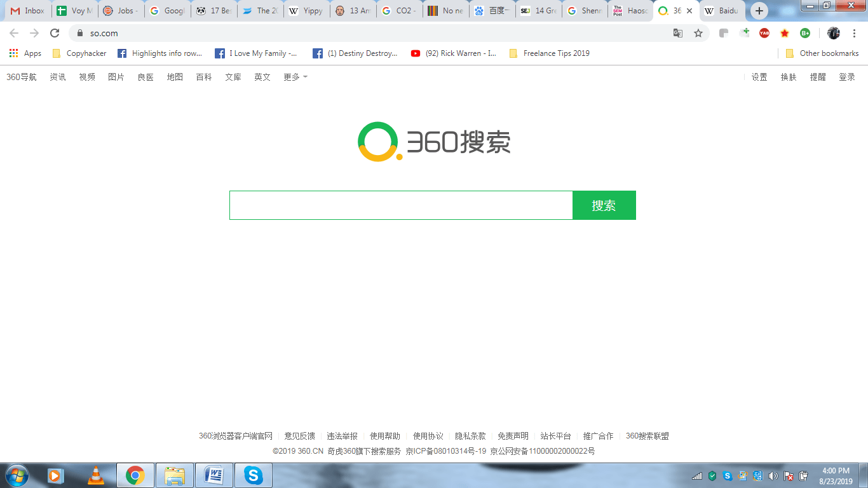Open a new browser tab

[759, 11]
